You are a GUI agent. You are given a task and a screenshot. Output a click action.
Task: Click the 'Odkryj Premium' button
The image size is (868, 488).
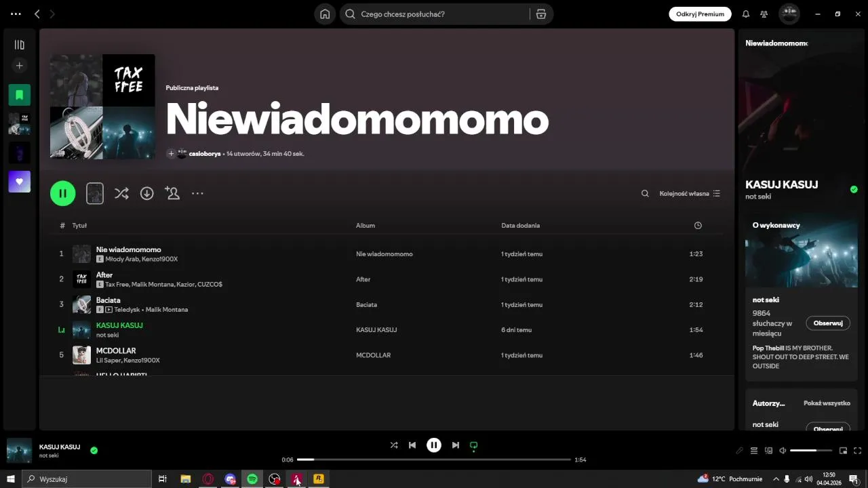700,14
